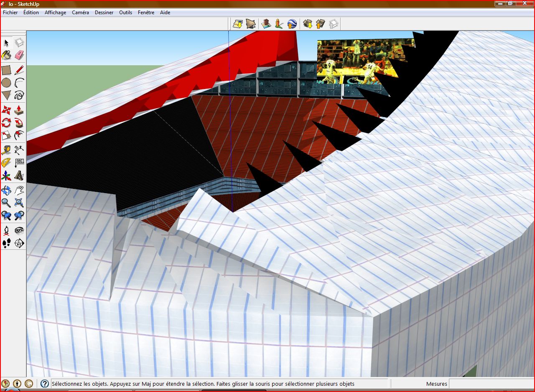Select the Circle drawing tool
Image resolution: width=535 pixels, height=392 pixels.
click(x=6, y=83)
